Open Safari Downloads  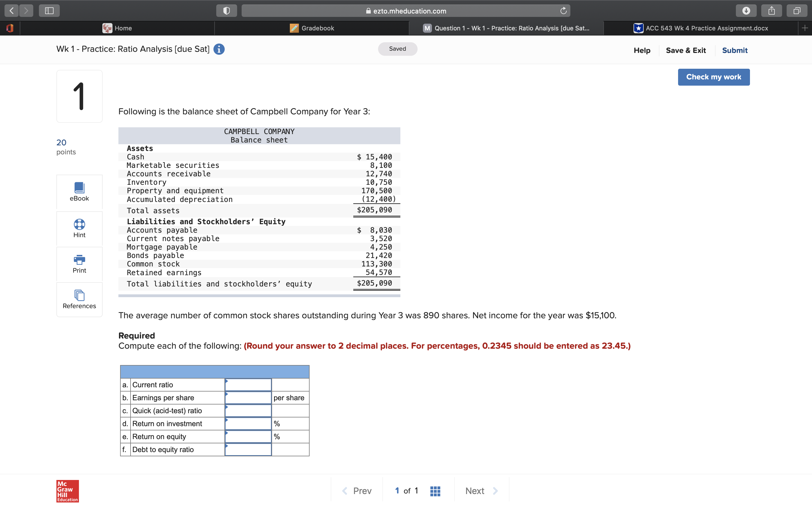746,10
